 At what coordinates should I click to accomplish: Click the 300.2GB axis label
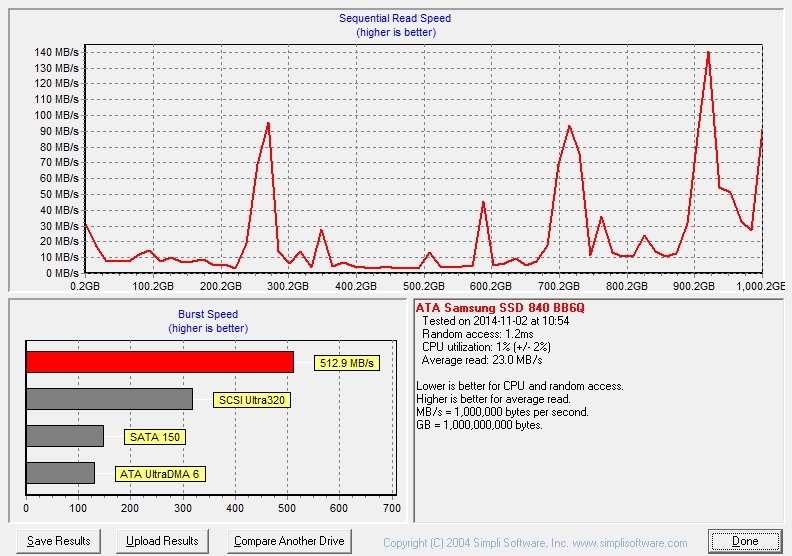pos(288,286)
